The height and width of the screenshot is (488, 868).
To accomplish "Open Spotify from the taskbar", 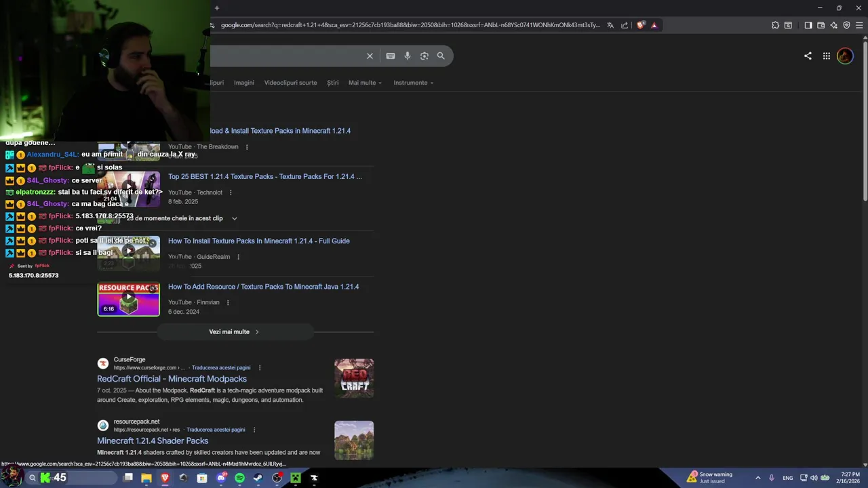I will pyautogui.click(x=239, y=478).
